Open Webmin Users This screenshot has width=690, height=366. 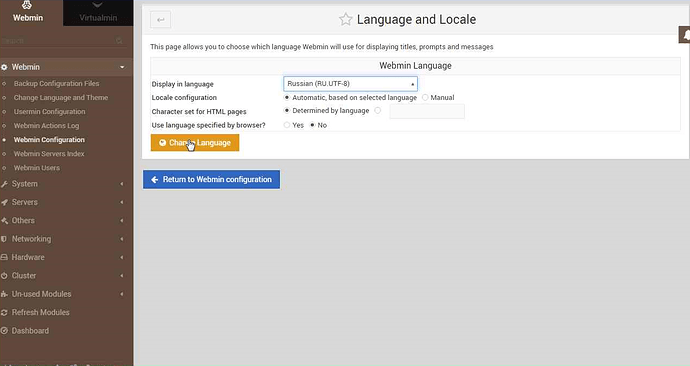(37, 168)
